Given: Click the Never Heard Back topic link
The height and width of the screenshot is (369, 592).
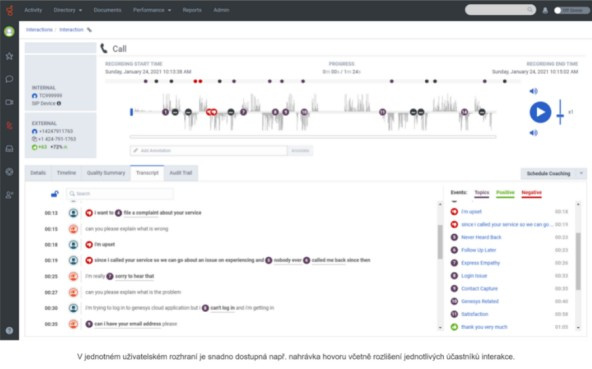Looking at the screenshot, I should coord(481,237).
